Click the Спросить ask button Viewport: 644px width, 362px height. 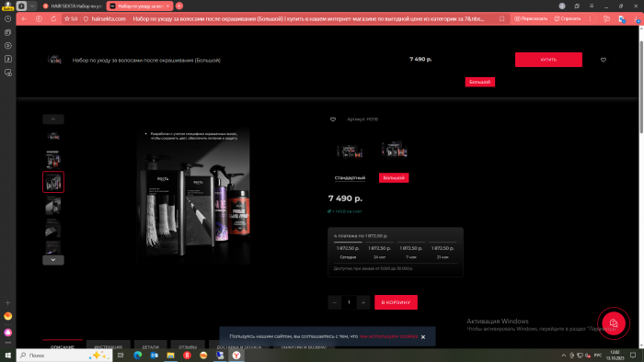coord(568,19)
